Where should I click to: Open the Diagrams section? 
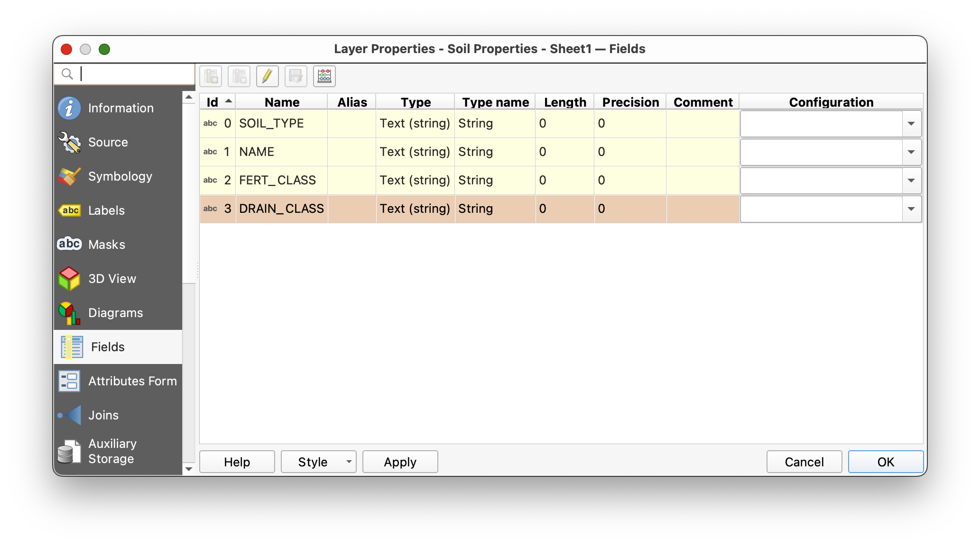point(115,313)
